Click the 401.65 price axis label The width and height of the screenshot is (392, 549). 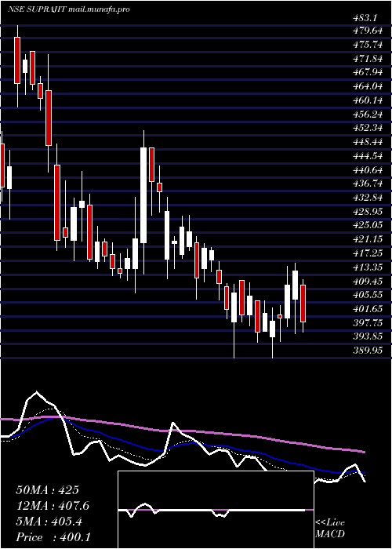point(367,309)
